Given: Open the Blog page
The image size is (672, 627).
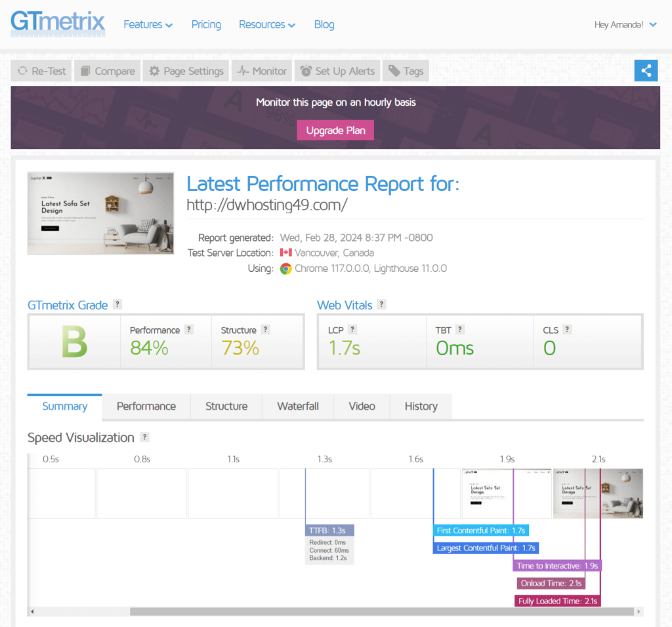Looking at the screenshot, I should click(324, 25).
